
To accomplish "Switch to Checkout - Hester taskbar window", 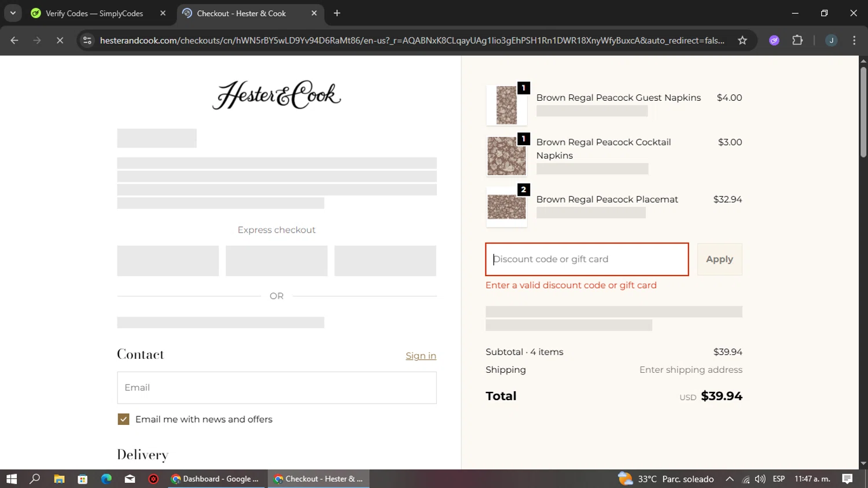I will coord(319,479).
